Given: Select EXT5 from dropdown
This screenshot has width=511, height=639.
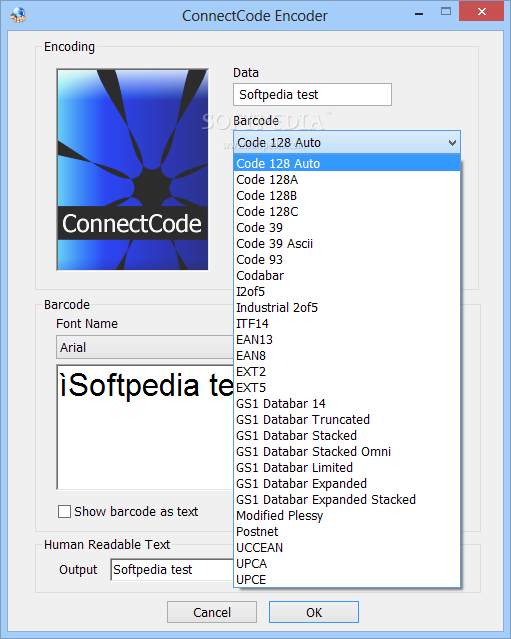Looking at the screenshot, I should (347, 387).
